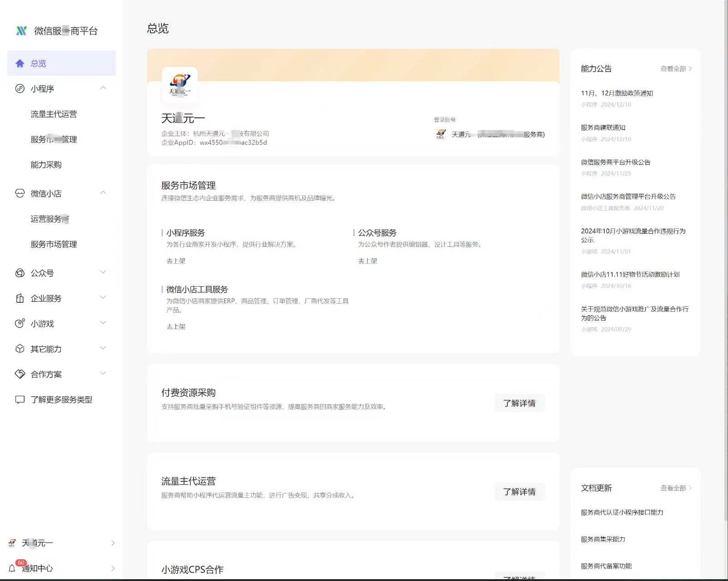Go to 总览 overview page

click(x=61, y=63)
